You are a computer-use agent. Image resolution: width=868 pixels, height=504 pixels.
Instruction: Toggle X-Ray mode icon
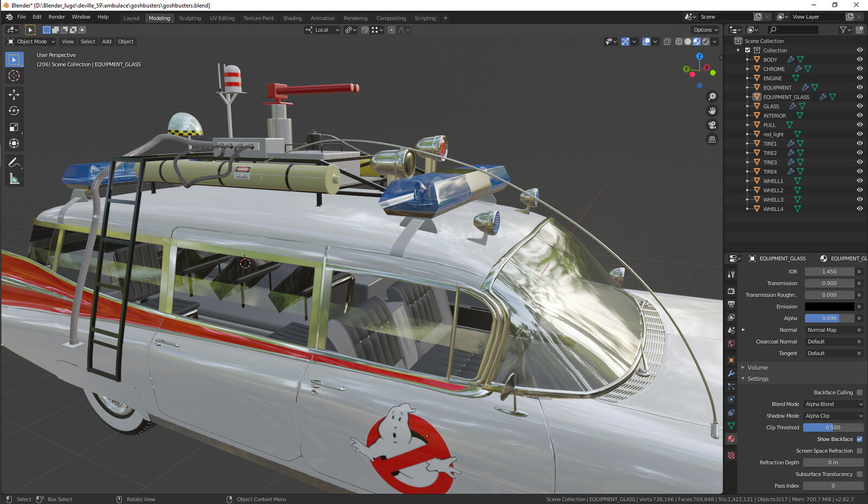pyautogui.click(x=667, y=41)
